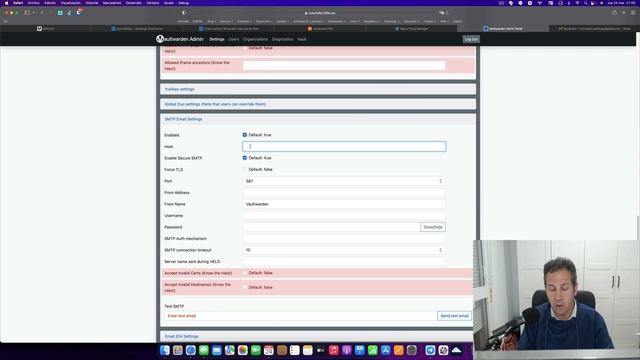Screen dimensions: 640x360
Task: Toggle Accept Invalid Hostnames checkbox
Action: (x=245, y=287)
